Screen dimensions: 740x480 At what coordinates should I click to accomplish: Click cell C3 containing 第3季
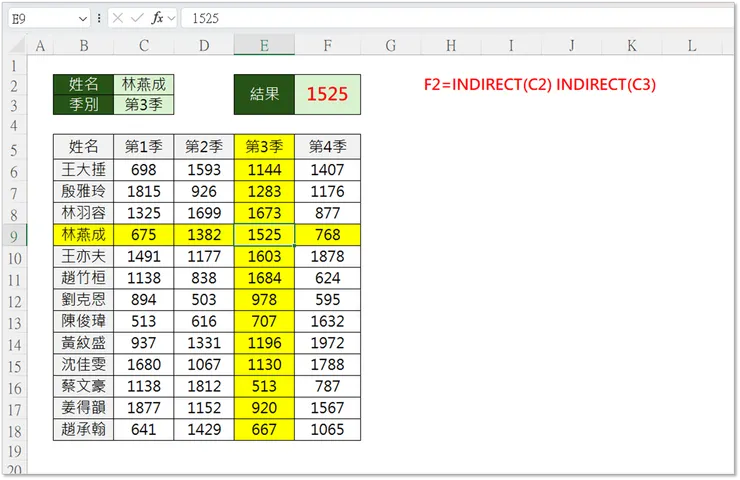tap(144, 104)
